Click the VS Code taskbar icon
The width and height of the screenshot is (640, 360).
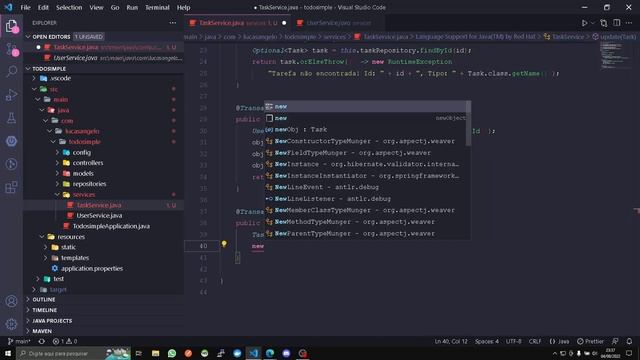tap(253, 353)
